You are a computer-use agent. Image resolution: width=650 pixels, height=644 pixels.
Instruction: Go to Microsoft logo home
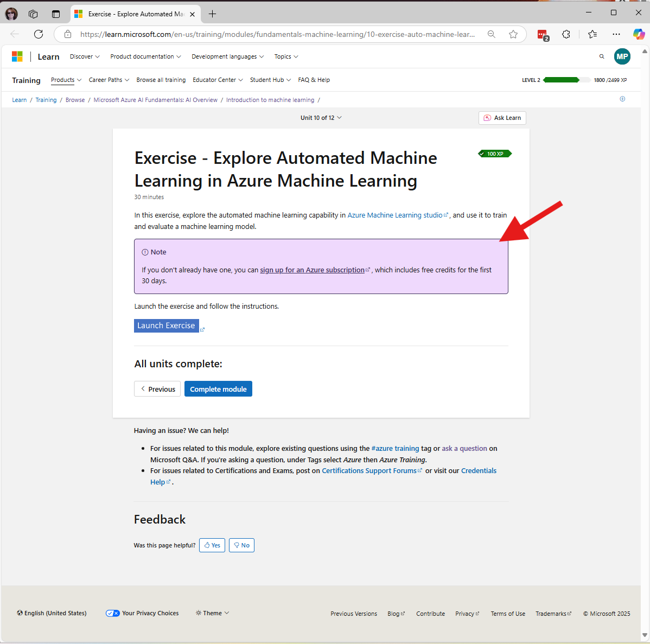pyautogui.click(x=17, y=56)
